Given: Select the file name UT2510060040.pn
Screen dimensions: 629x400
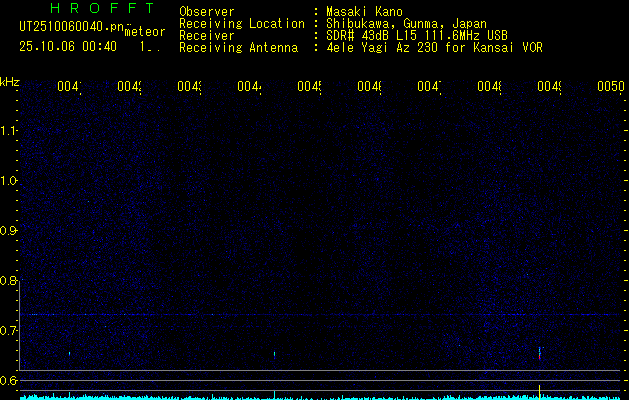Looking at the screenshot, I should tap(71, 27).
